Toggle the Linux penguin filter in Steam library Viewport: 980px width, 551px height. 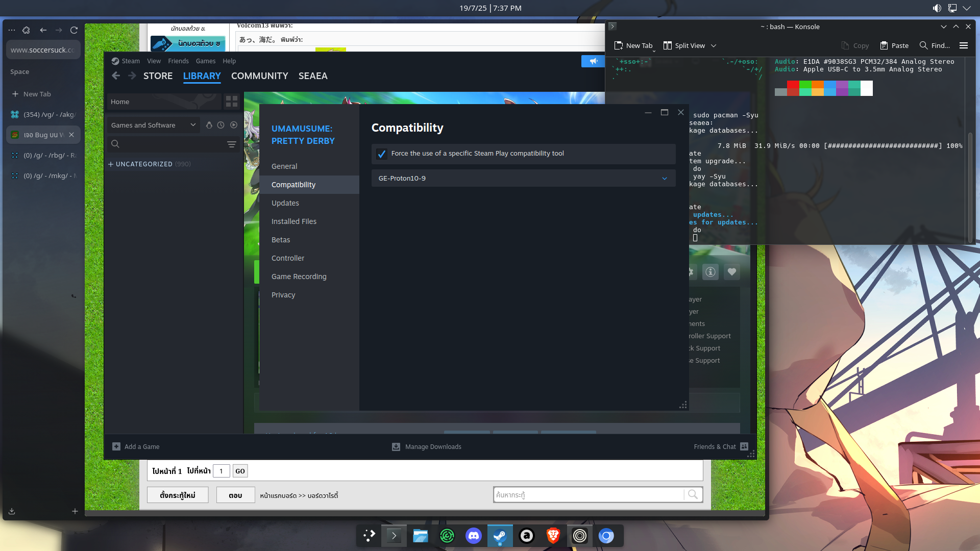[209, 125]
